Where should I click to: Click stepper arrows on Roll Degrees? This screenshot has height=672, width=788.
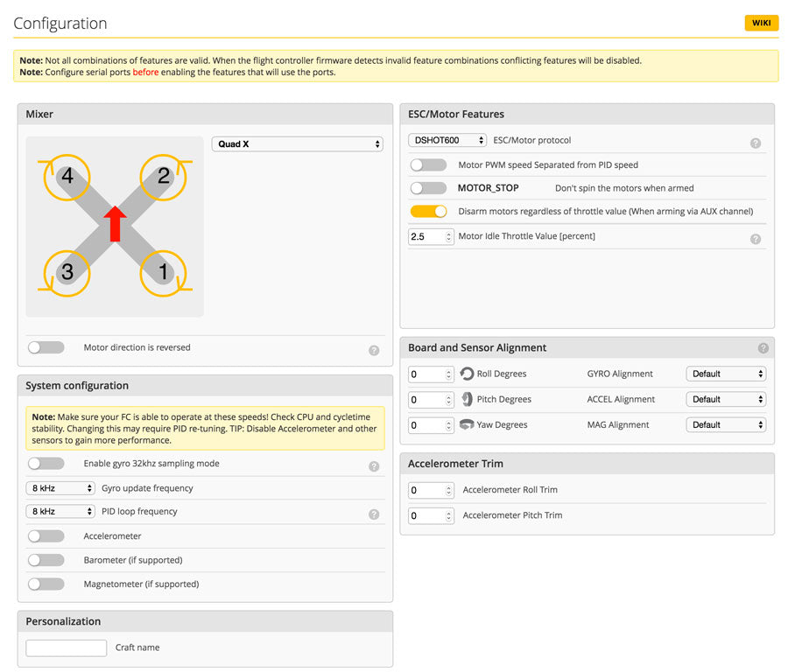[x=449, y=374]
